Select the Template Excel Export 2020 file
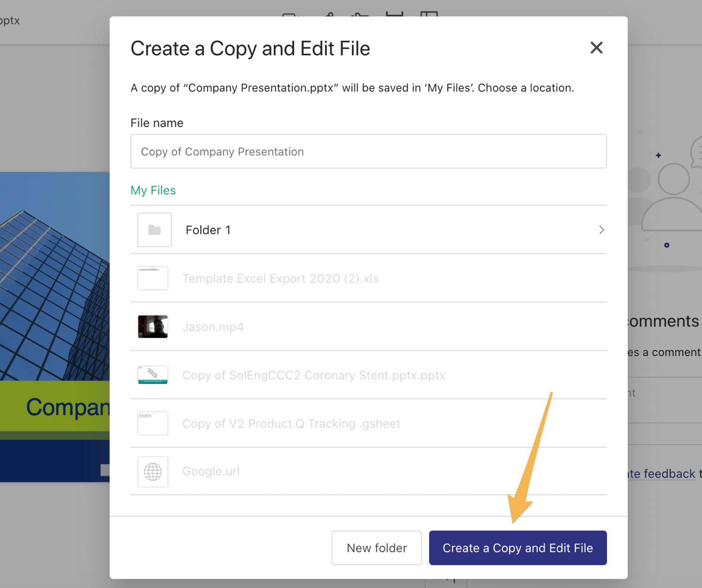 281,278
